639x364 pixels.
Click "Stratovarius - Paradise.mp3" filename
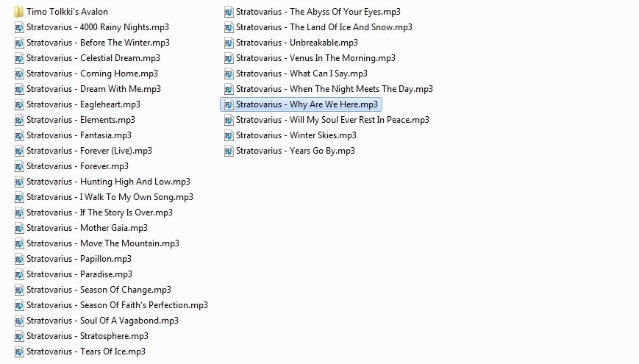coord(79,275)
